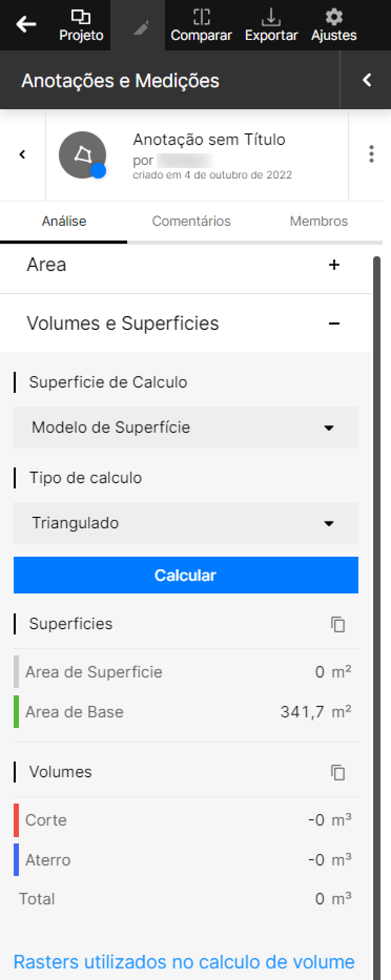The height and width of the screenshot is (980, 391).
Task: Open the Modelo de Superfície dropdown
Action: point(186,428)
